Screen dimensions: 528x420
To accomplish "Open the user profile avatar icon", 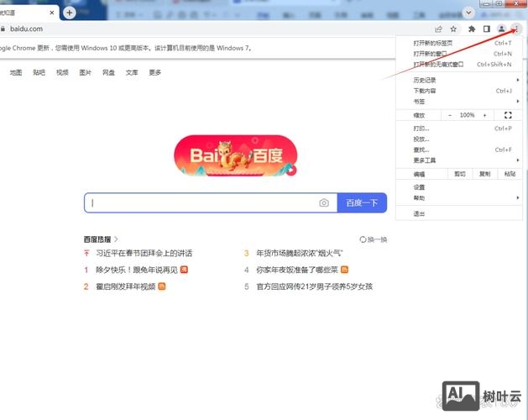I will point(501,29).
